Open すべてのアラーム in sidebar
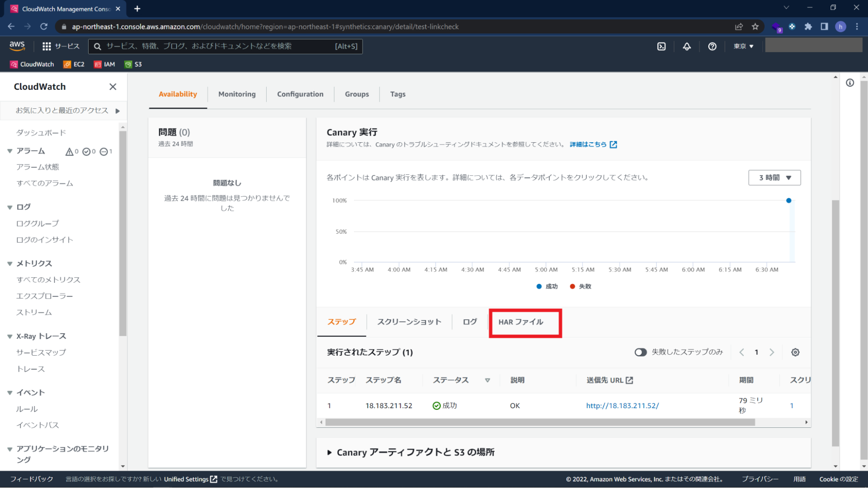Screen dimensions: 868x488 click(x=45, y=183)
